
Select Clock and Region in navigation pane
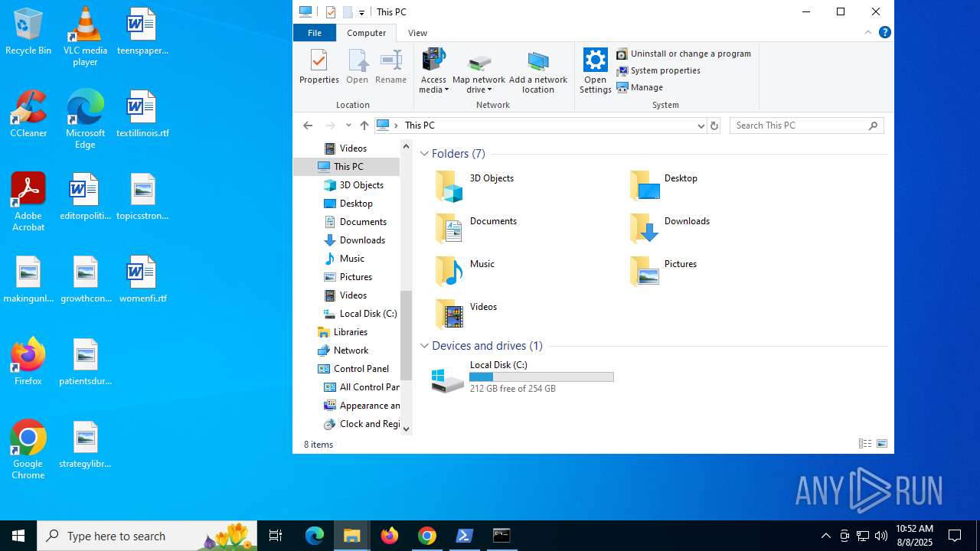[x=361, y=424]
